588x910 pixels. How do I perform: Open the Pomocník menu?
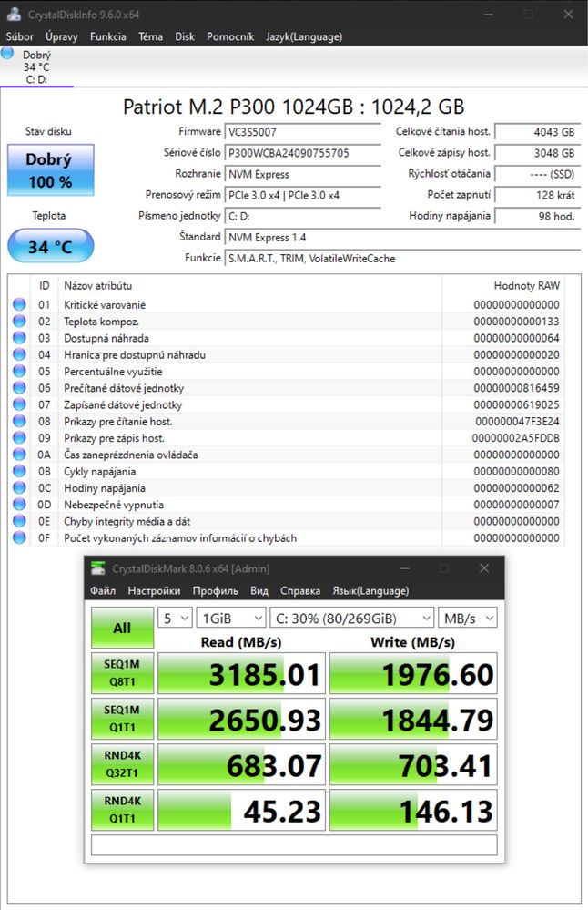(x=230, y=36)
